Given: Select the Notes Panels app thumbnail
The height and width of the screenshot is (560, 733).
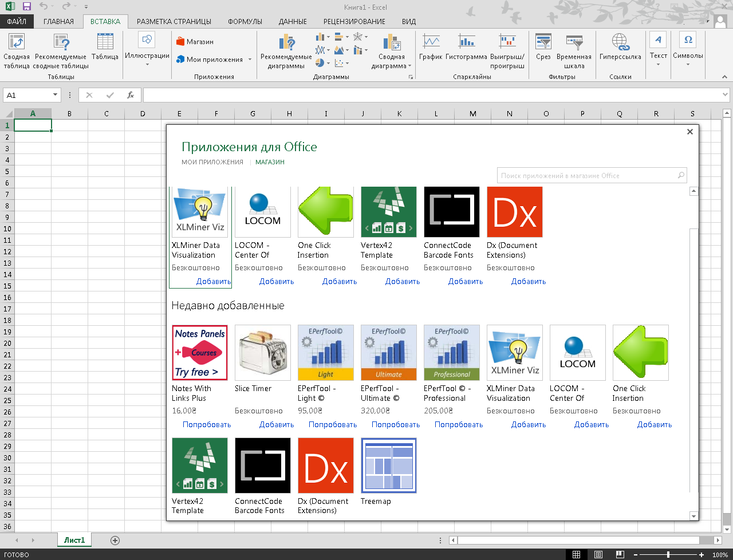Looking at the screenshot, I should 200,353.
